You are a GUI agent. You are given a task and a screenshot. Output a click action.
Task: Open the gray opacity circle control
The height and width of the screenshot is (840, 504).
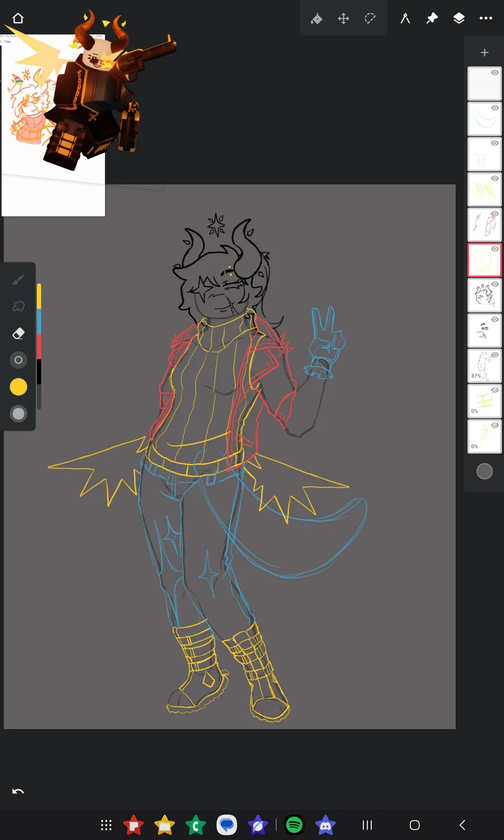coord(18,414)
